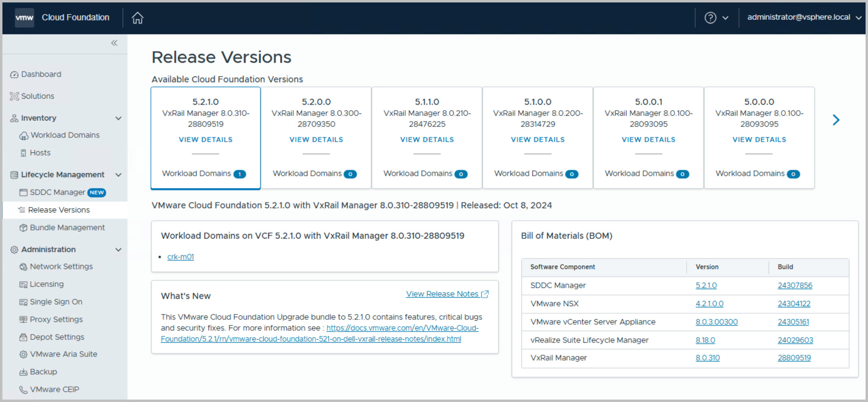The width and height of the screenshot is (868, 402).
Task: Collapse the Inventory section chevron
Action: 118,118
